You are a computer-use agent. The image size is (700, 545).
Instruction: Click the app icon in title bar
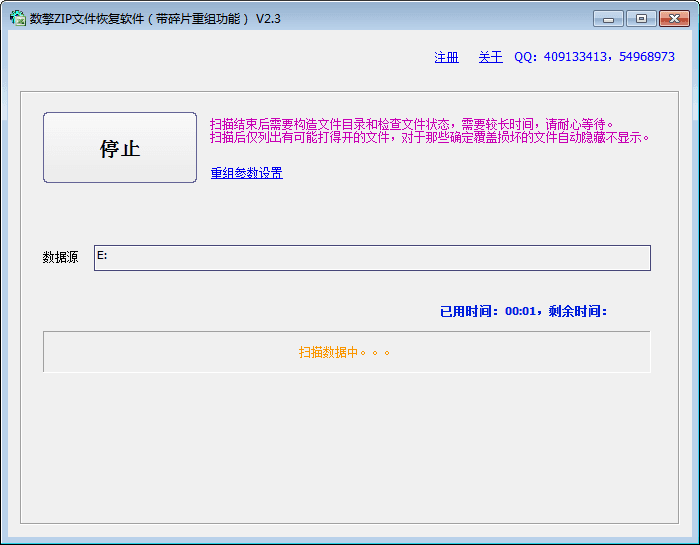pos(17,18)
